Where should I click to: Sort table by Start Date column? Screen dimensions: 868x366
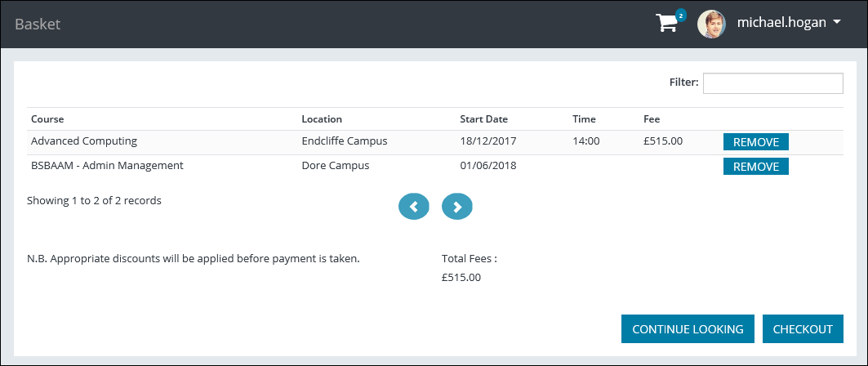click(x=483, y=119)
